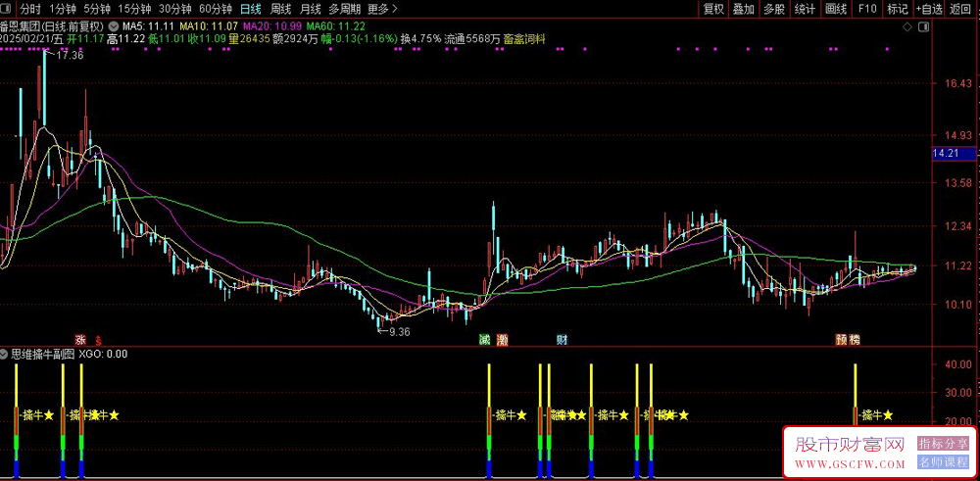Image resolution: width=980 pixels, height=481 pixels.
Task: Expand the 思维擒牛副图 sub-chart indicator menu
Action: tap(5, 354)
